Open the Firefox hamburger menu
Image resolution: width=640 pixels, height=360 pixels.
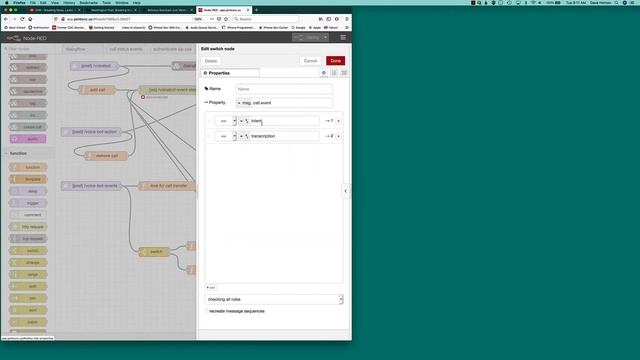pyautogui.click(x=347, y=19)
